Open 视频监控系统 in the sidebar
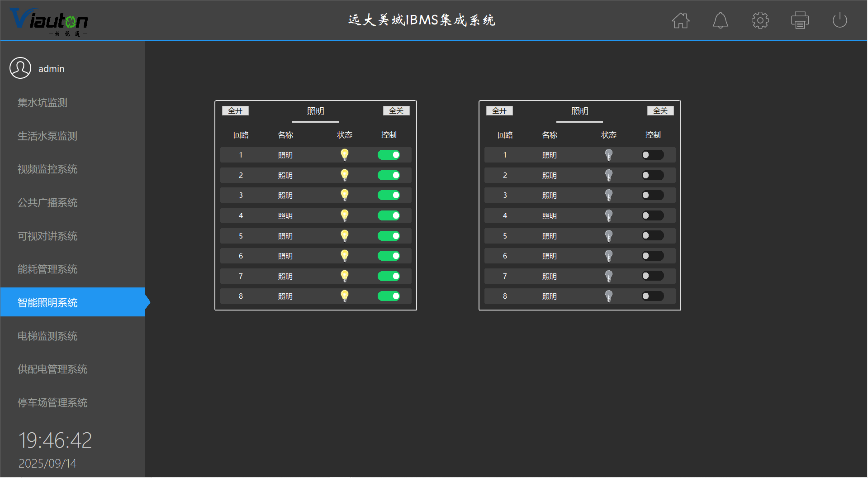The width and height of the screenshot is (868, 478). click(x=47, y=169)
